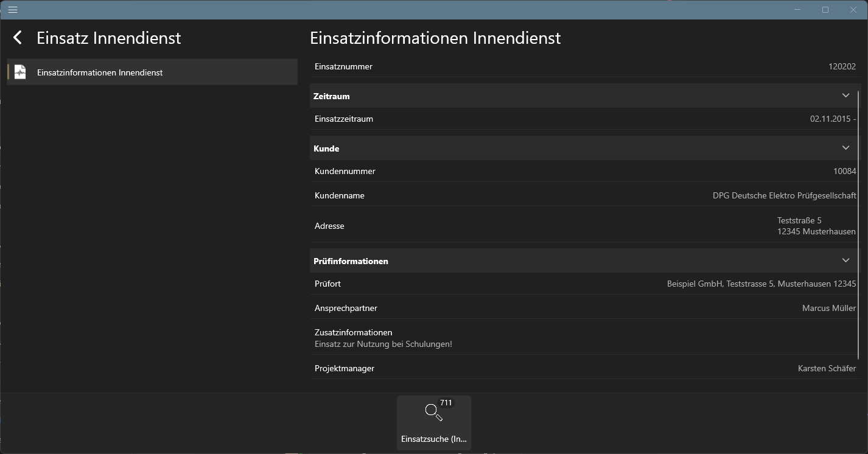Click the Einsatzinformationen document icon in sidebar
Screen dimensions: 868x454
(x=20, y=72)
